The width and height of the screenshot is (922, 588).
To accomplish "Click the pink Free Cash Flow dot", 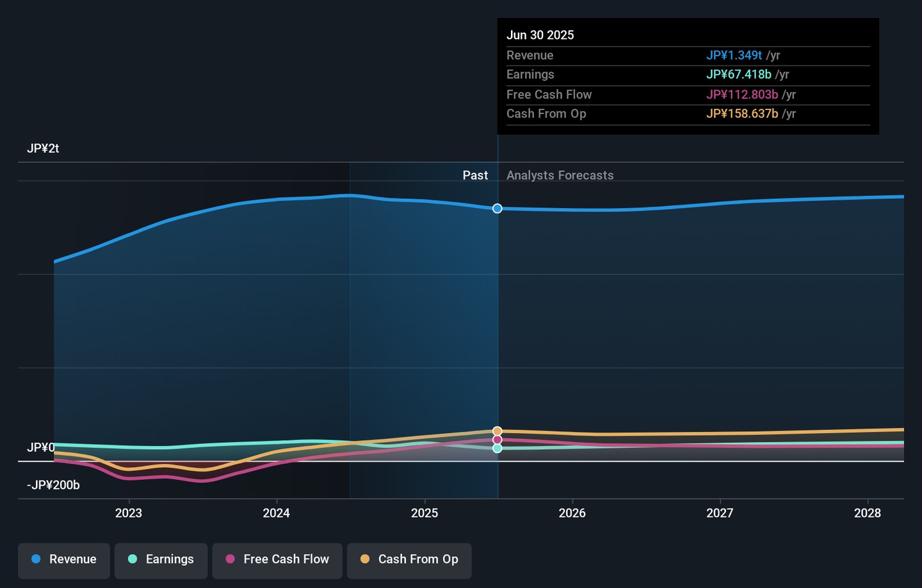I will (x=230, y=559).
